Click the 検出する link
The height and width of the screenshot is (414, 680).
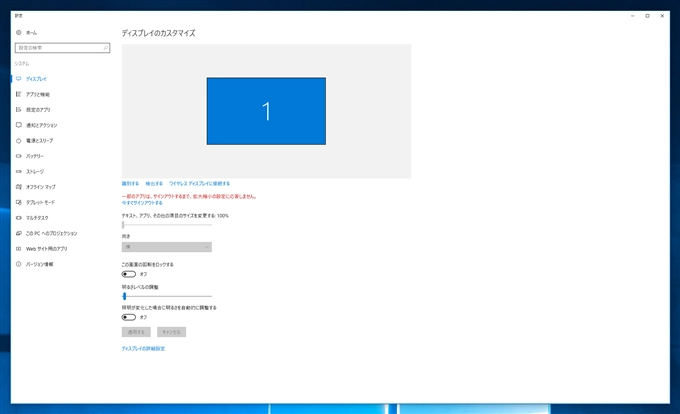tap(154, 183)
